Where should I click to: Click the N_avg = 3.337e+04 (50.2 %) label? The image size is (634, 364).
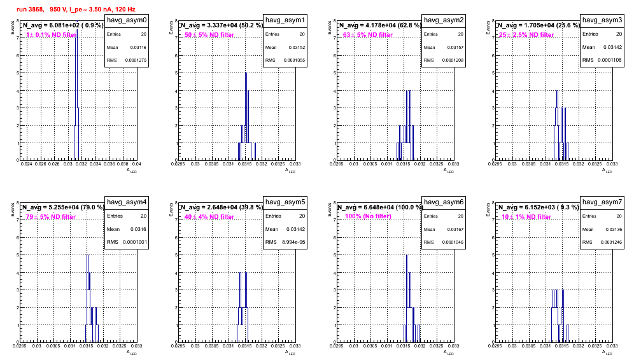(x=222, y=25)
